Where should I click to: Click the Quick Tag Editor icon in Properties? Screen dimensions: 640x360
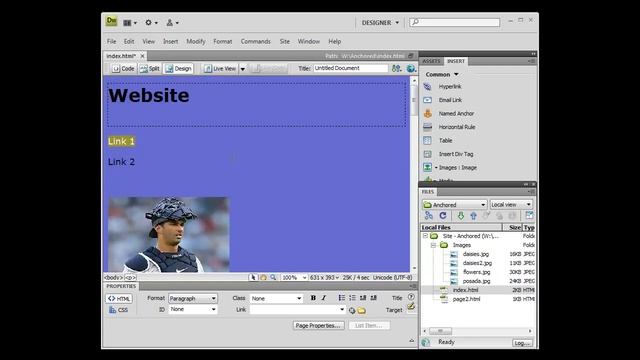pos(411,306)
